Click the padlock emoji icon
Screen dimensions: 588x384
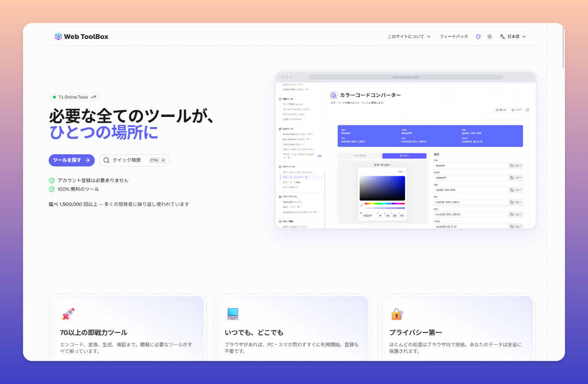click(397, 314)
